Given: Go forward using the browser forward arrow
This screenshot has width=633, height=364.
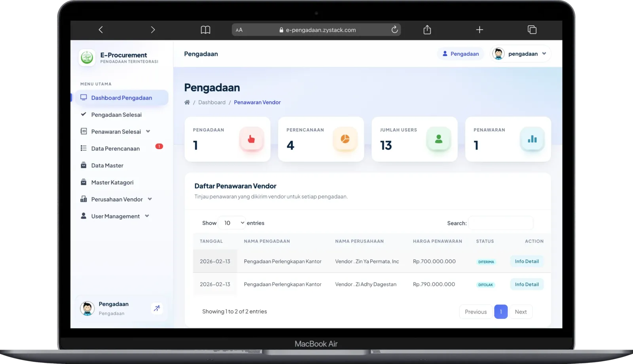Looking at the screenshot, I should (153, 30).
